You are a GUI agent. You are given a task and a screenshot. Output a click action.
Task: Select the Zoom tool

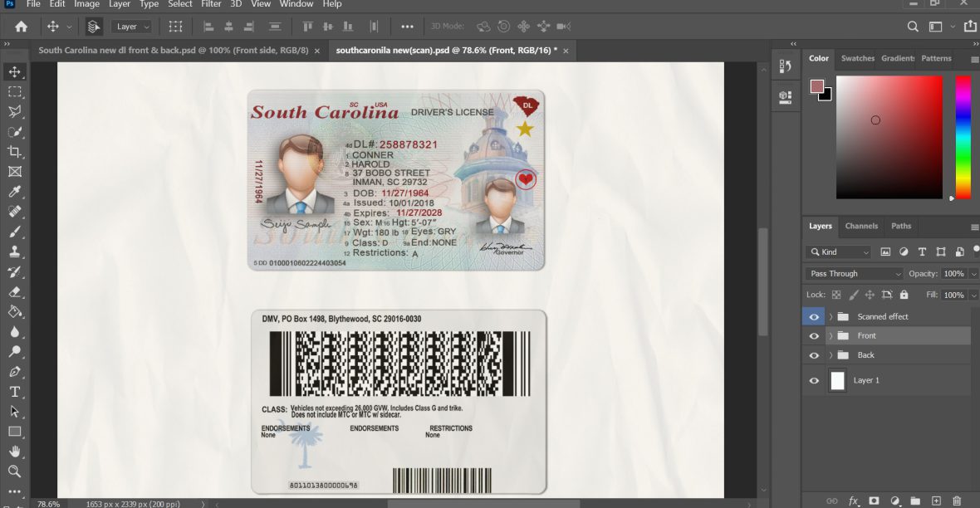click(x=13, y=471)
